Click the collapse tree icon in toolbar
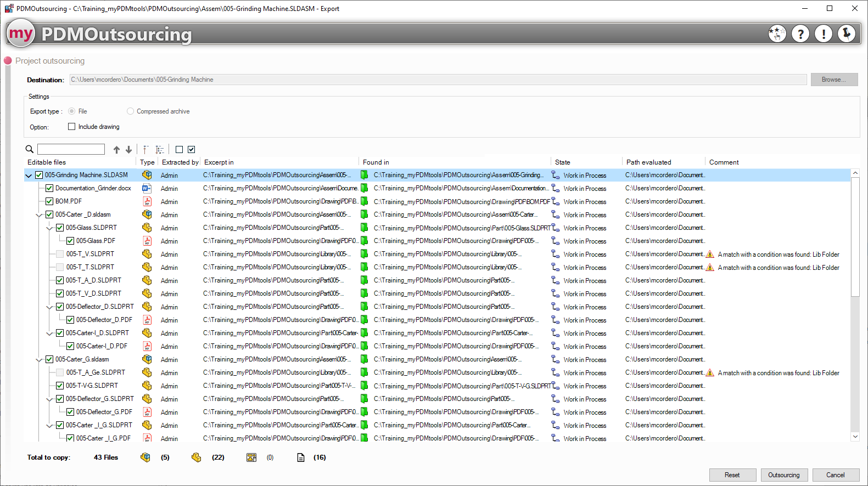 (145, 150)
